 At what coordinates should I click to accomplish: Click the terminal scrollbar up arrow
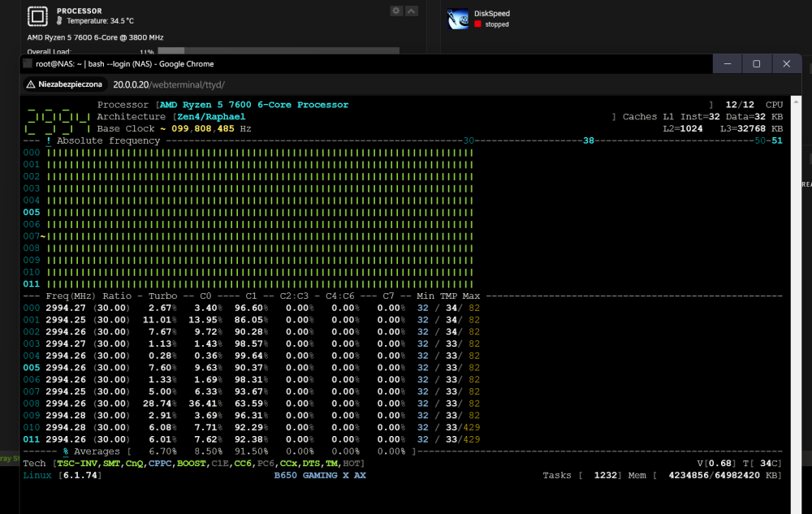coord(796,102)
